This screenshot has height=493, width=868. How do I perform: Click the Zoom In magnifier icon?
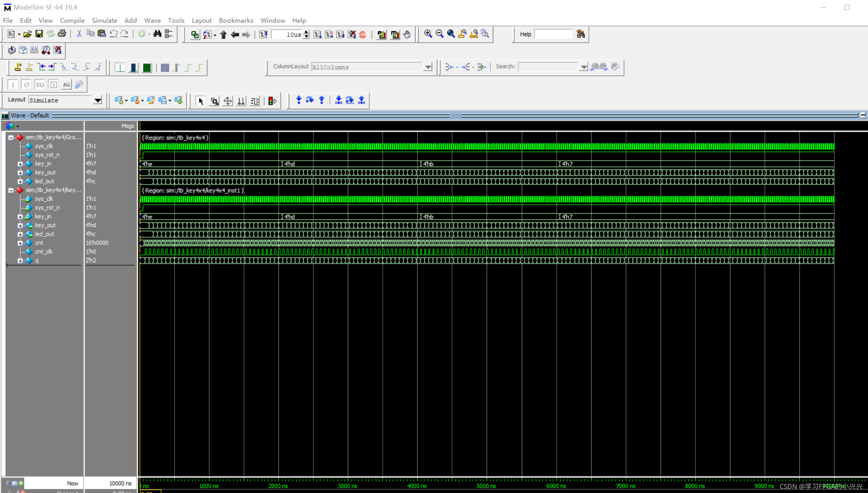pos(428,34)
